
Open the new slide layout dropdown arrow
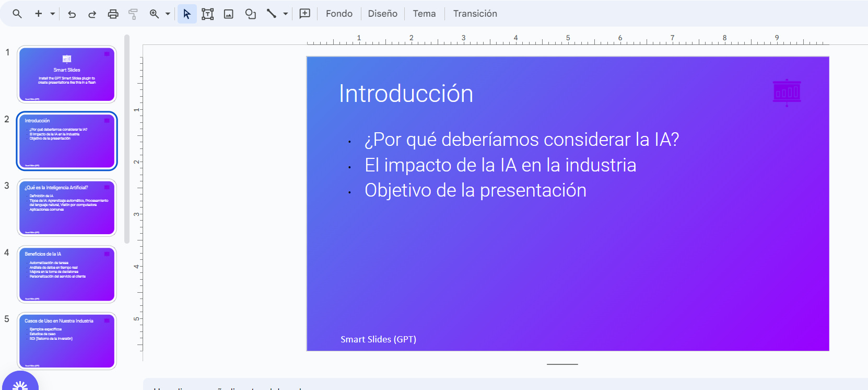point(53,14)
